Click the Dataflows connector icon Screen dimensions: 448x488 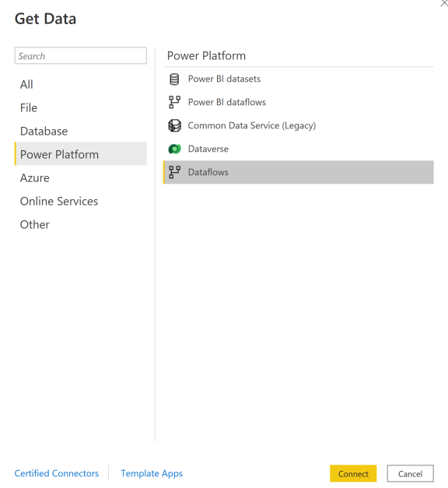174,172
